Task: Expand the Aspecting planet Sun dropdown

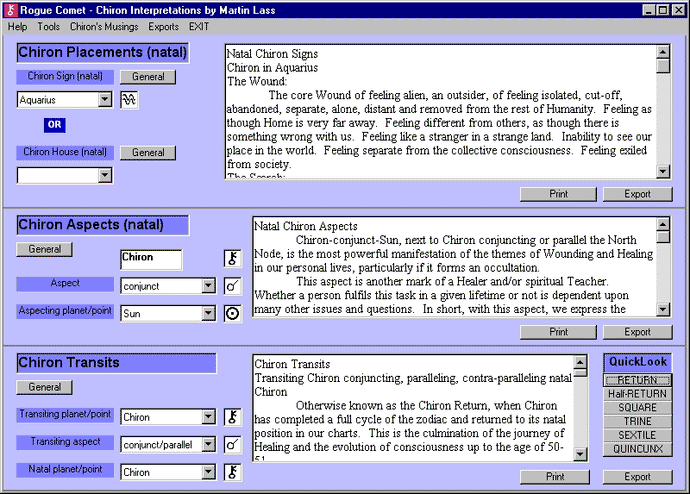Action: click(x=208, y=314)
